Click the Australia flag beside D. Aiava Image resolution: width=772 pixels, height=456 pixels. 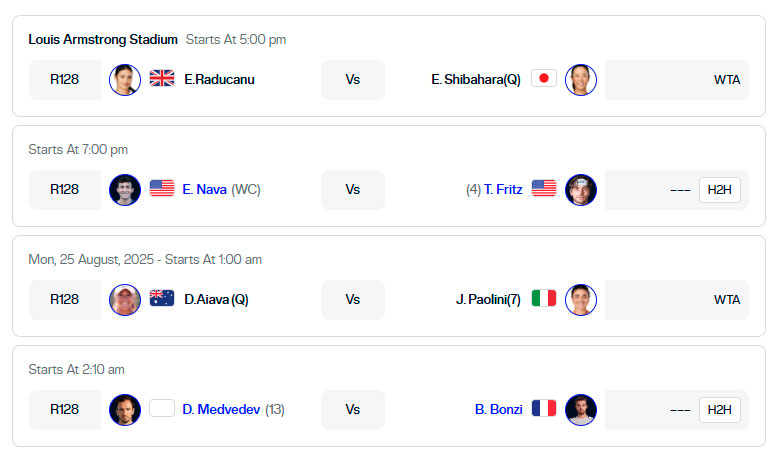click(x=162, y=298)
